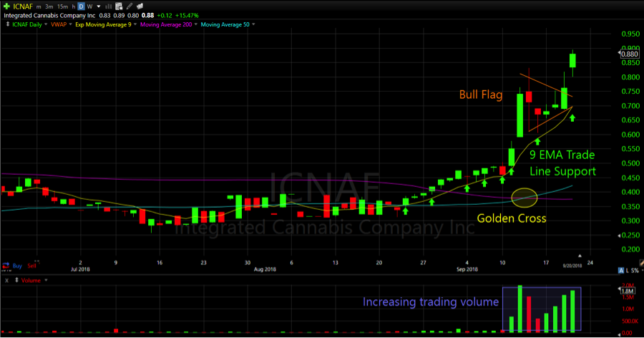Select the Daily D timeframe
644x338 pixels.
coord(81,6)
